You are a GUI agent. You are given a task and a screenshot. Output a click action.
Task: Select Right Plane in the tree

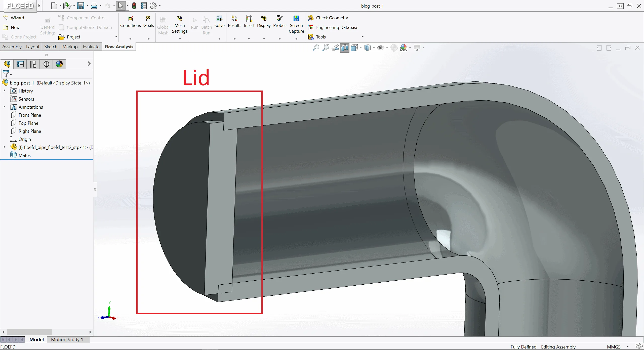30,131
